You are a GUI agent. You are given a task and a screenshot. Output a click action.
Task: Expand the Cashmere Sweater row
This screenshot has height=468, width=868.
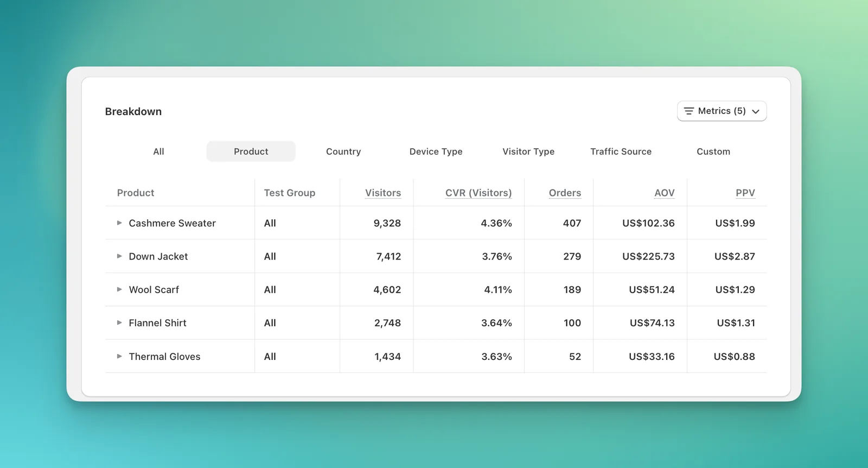(119, 223)
